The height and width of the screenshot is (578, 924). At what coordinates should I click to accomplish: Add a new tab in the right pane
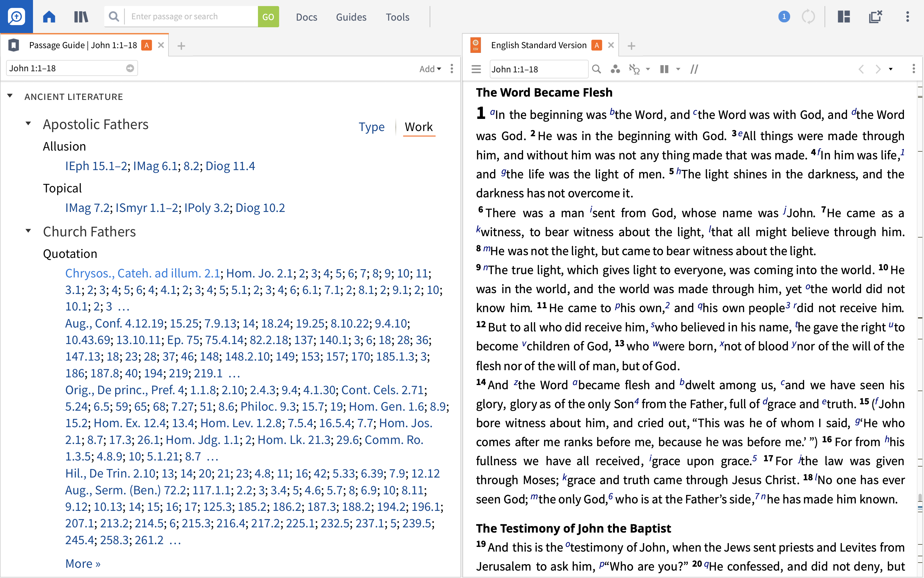[x=631, y=46]
